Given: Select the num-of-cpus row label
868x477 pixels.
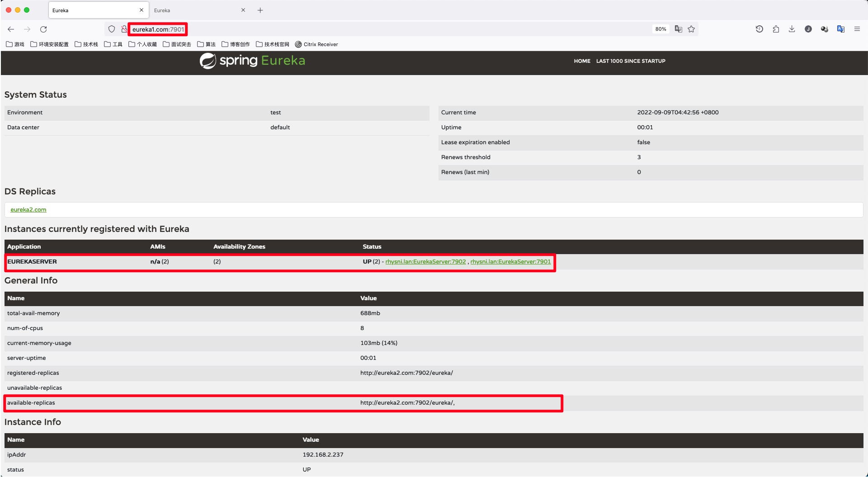Looking at the screenshot, I should tap(25, 328).
